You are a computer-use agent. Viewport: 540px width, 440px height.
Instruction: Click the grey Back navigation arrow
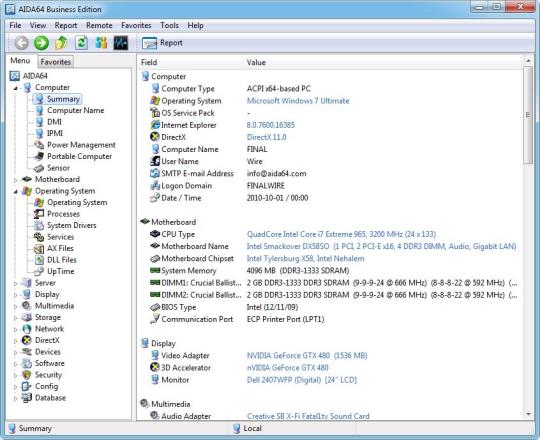click(21, 43)
